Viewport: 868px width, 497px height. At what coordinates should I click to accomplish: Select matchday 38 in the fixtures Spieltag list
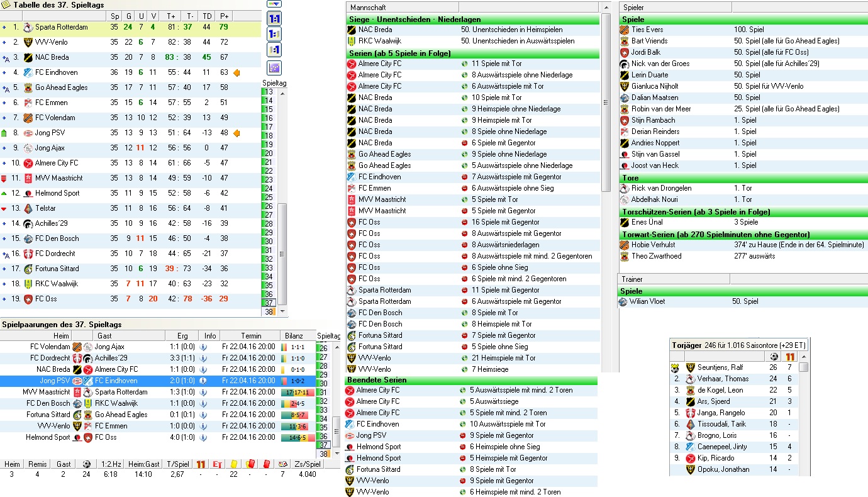(324, 454)
